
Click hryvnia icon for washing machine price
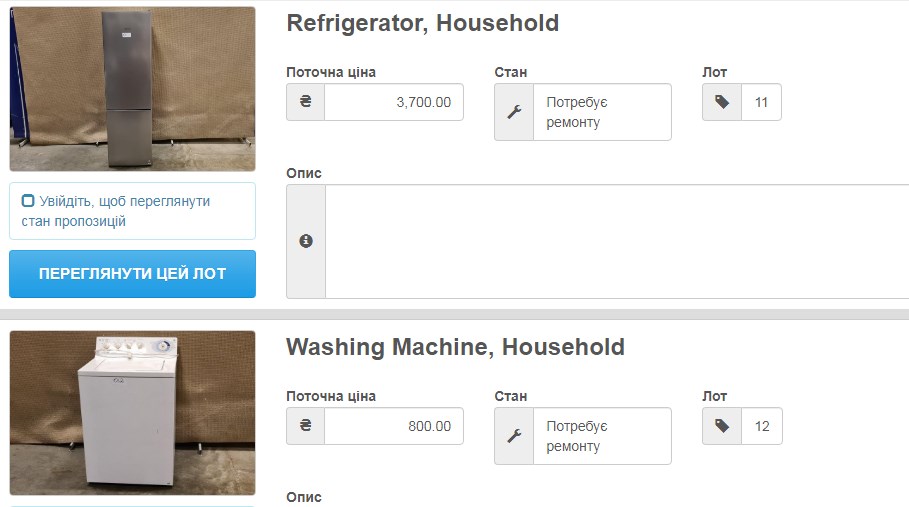[x=305, y=426]
